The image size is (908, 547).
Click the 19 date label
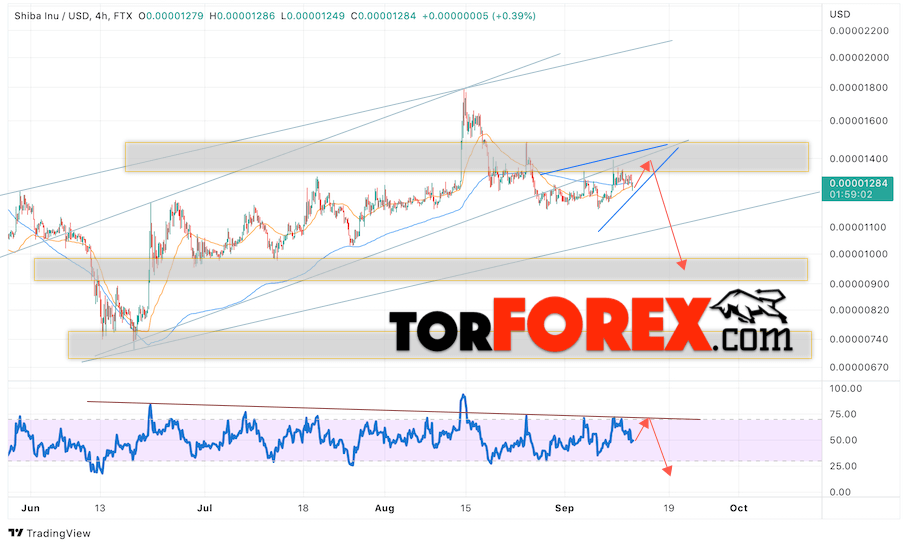click(669, 508)
